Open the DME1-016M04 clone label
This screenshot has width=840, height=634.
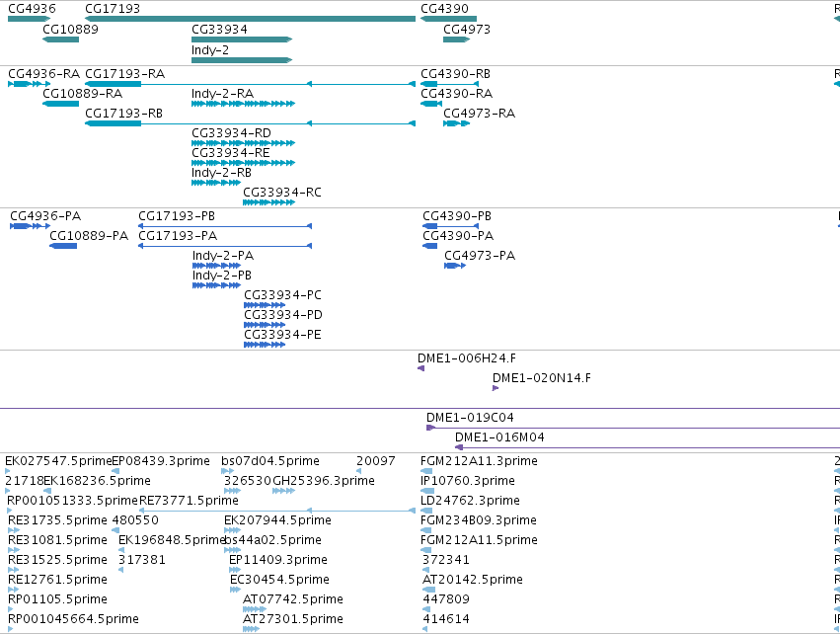pyautogui.click(x=499, y=437)
